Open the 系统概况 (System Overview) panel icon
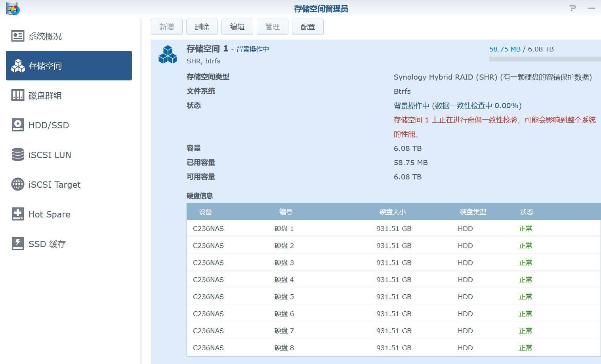 [17, 36]
